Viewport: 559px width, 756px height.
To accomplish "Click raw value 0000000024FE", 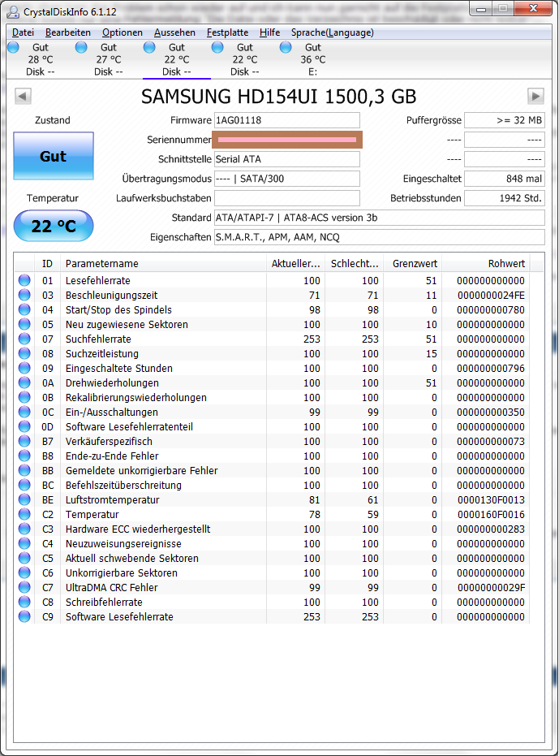I will 491,295.
